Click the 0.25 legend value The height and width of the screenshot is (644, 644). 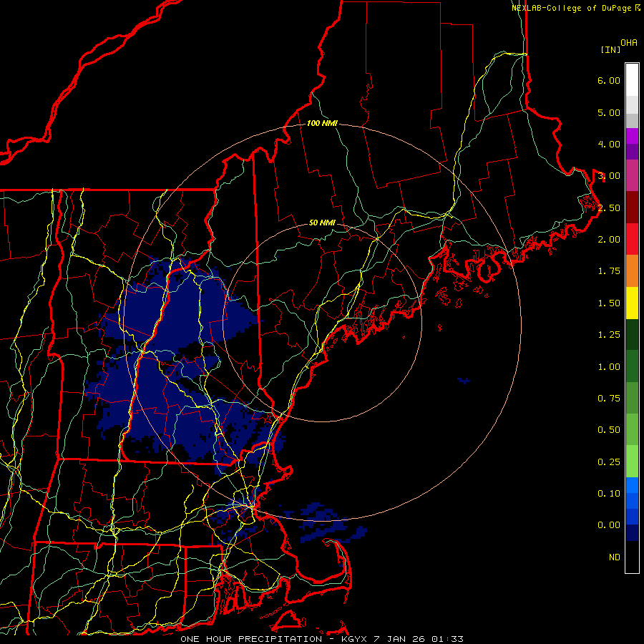coord(609,462)
